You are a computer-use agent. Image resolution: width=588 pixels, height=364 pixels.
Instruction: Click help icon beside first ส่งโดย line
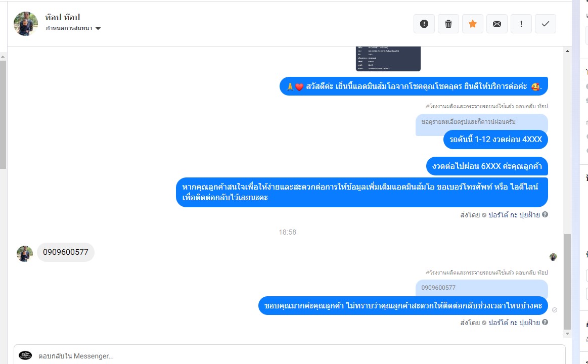coord(545,214)
